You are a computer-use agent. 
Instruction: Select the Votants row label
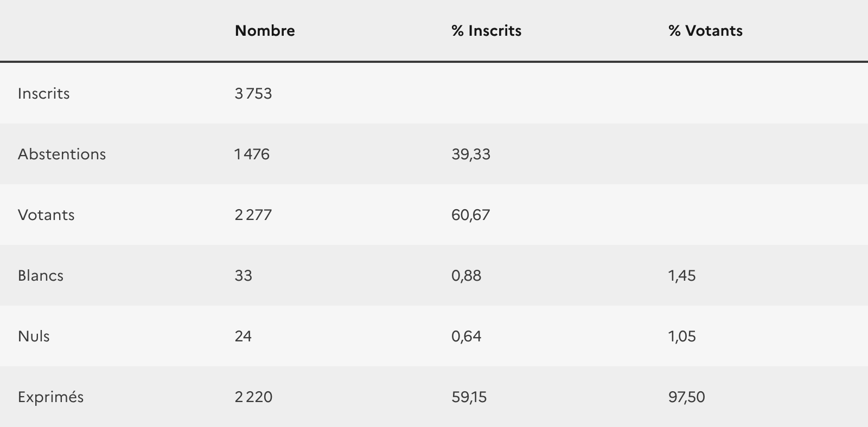tap(46, 215)
